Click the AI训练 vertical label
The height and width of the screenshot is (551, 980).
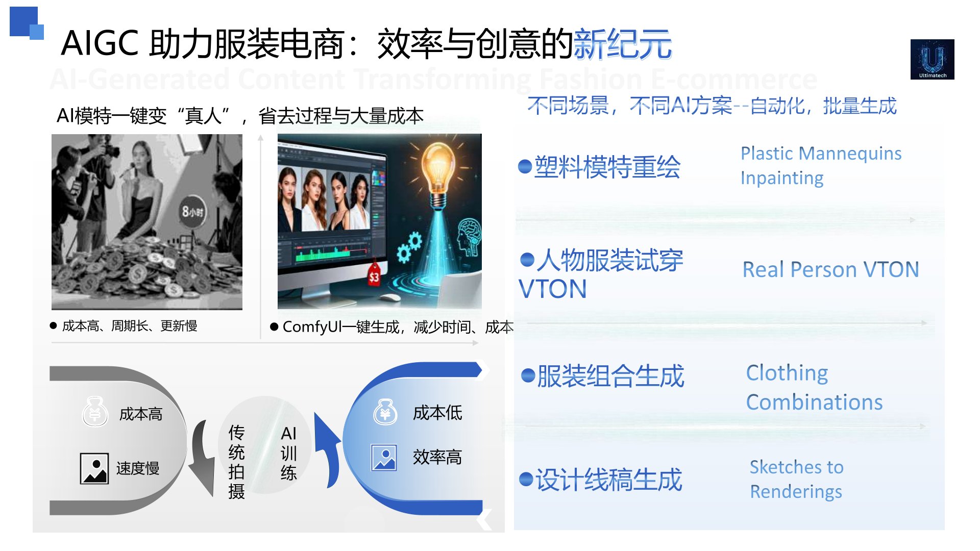288,454
